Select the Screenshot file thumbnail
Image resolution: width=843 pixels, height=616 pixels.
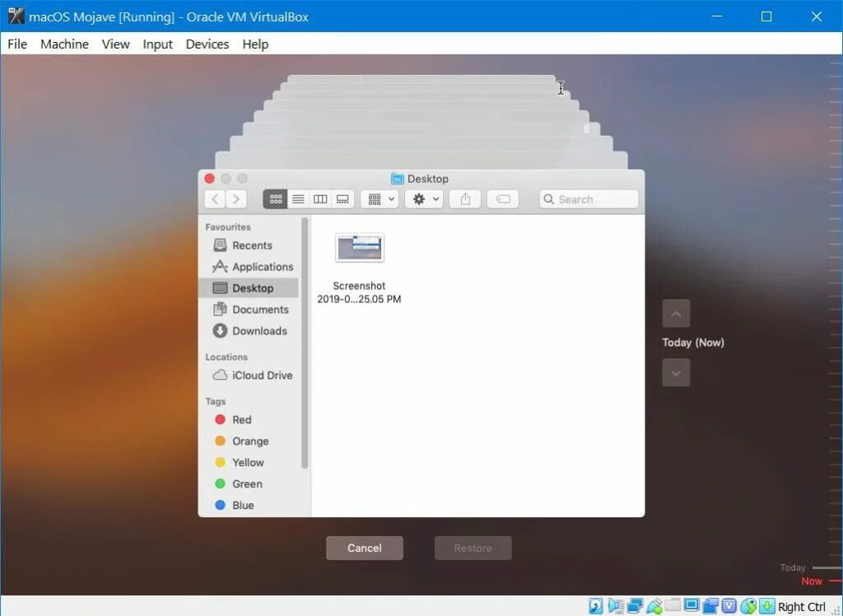click(360, 248)
